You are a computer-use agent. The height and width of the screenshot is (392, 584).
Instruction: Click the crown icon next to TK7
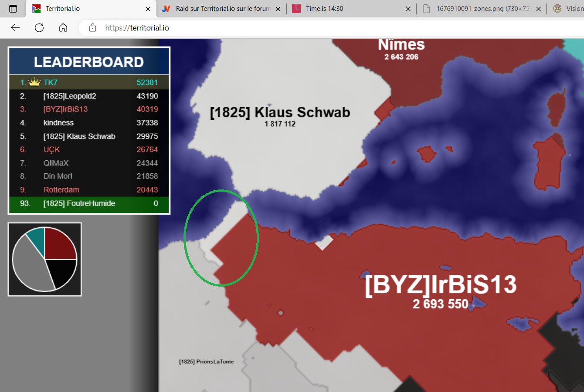point(34,82)
